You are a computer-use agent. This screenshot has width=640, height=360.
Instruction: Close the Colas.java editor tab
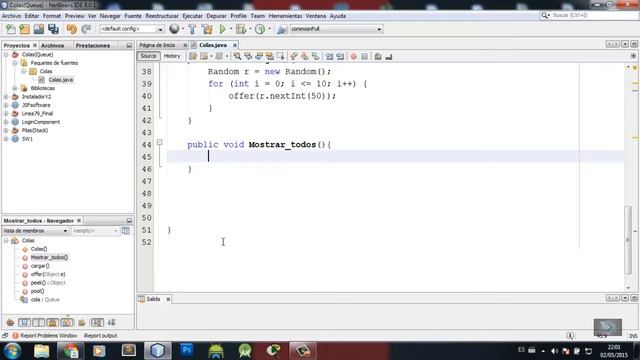pyautogui.click(x=235, y=45)
